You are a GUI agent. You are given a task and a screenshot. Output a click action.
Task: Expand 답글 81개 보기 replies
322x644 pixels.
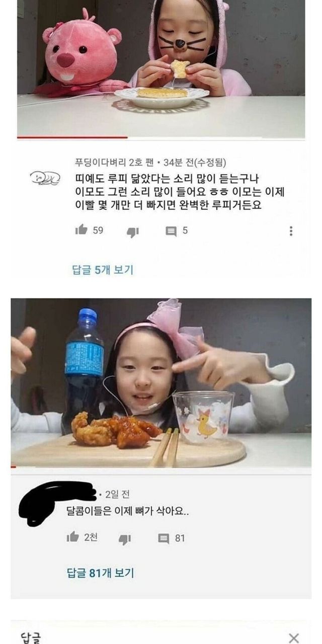point(101,573)
